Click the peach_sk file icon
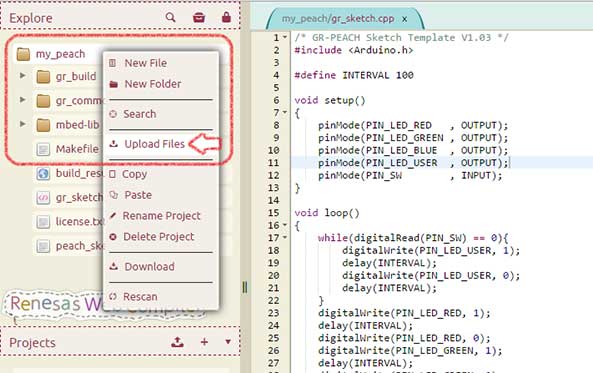The height and width of the screenshot is (373, 593). (x=43, y=246)
